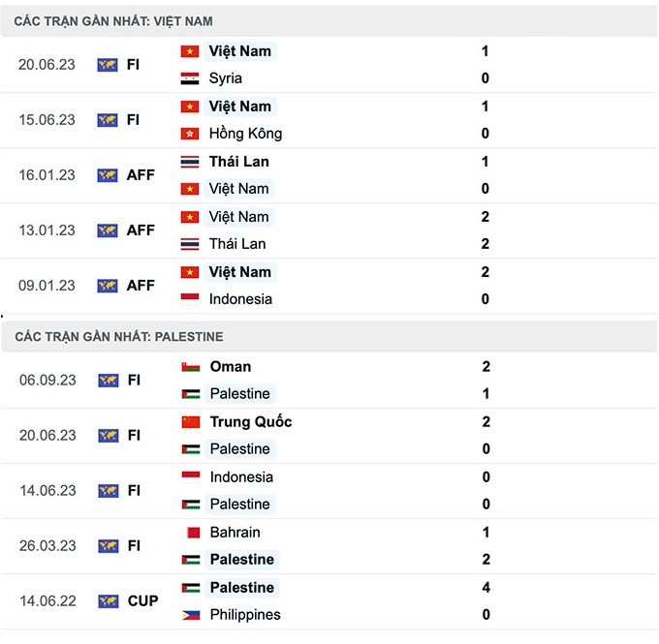The width and height of the screenshot is (659, 644).
Task: Click the Hồng Kông flag icon
Action: coord(190,134)
